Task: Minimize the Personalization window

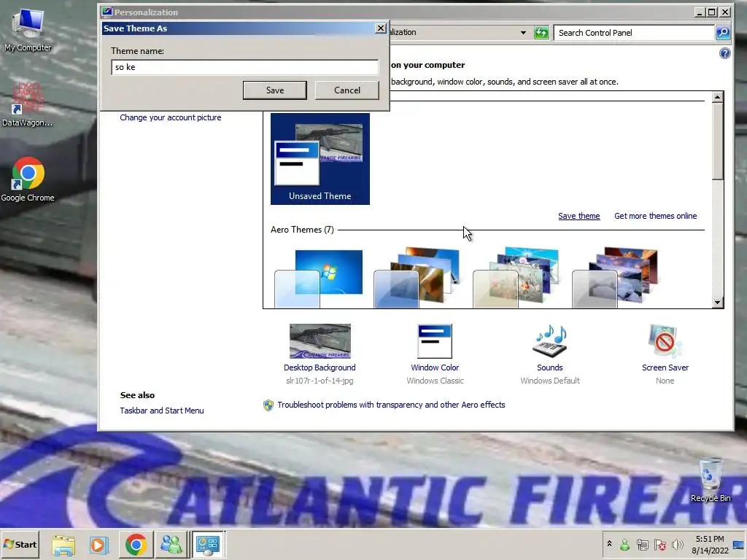Action: click(x=699, y=12)
